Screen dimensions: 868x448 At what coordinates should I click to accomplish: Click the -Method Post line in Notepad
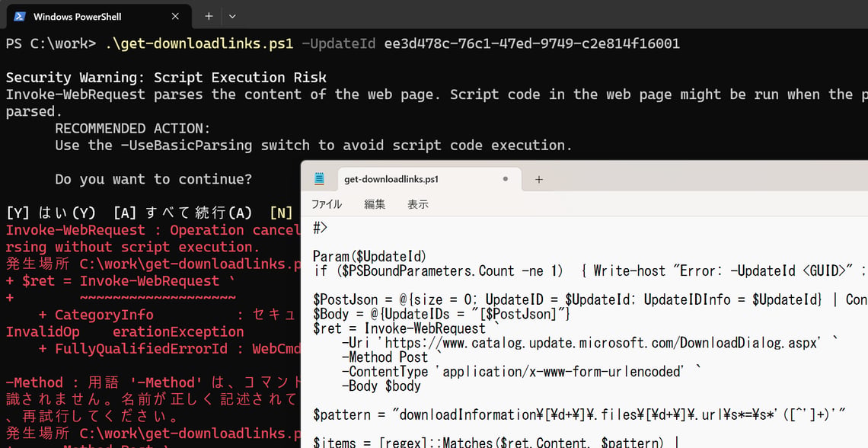pos(385,357)
